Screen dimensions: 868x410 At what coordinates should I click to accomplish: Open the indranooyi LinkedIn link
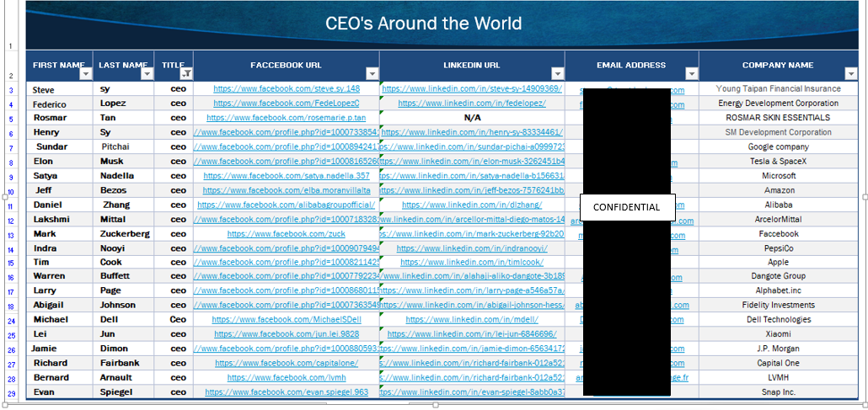[x=472, y=248]
